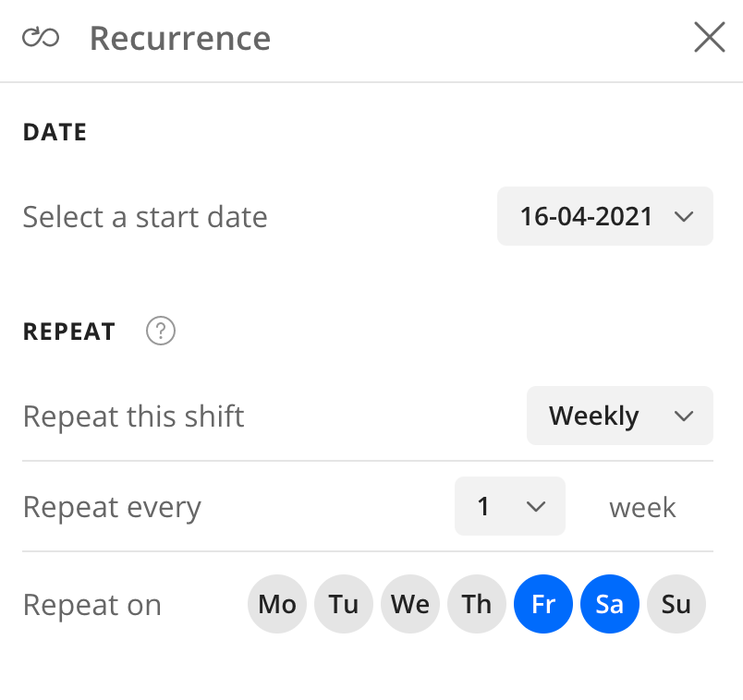Click the chevron next to Weekly
This screenshot has width=743, height=700.
click(x=684, y=416)
